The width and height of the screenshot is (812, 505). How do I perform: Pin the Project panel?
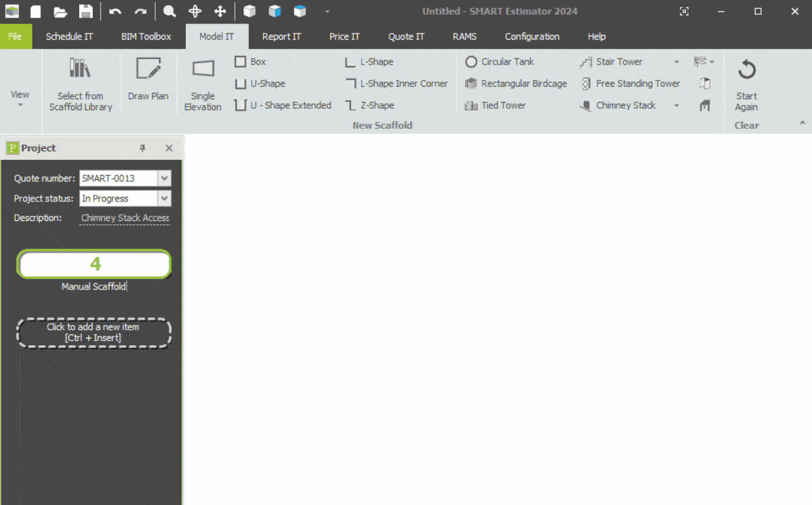click(142, 148)
